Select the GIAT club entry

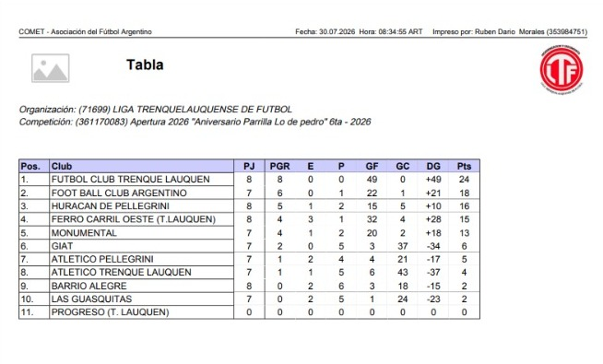click(62, 246)
